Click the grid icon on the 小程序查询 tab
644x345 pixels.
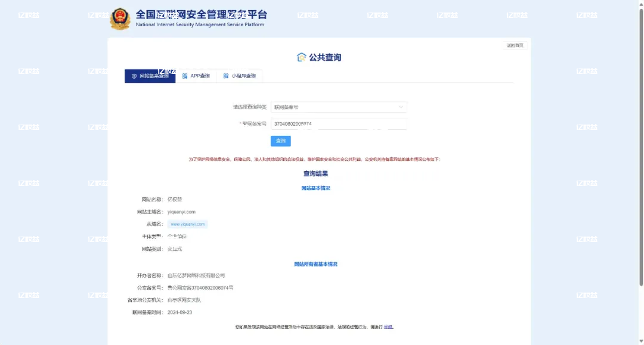coord(225,76)
